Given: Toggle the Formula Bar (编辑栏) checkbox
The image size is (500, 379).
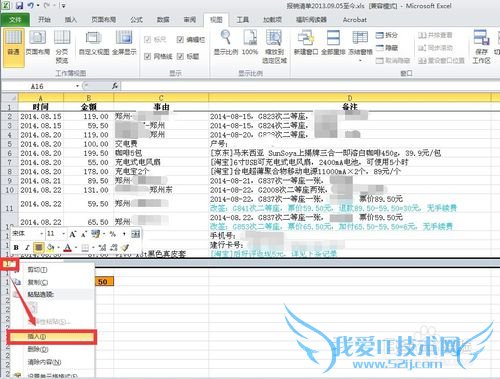Looking at the screenshot, I should [x=180, y=40].
